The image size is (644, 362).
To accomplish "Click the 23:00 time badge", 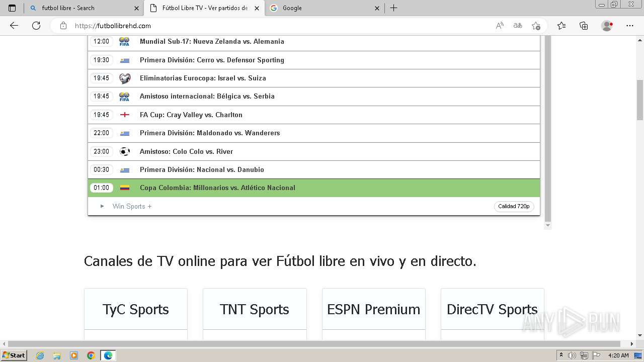I will pyautogui.click(x=101, y=151).
